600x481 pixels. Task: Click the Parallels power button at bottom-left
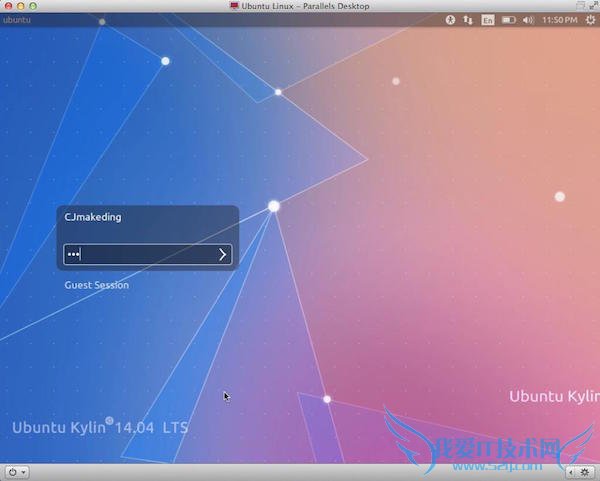click(13, 472)
